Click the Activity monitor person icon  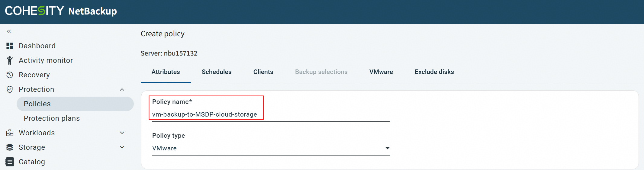click(x=10, y=60)
